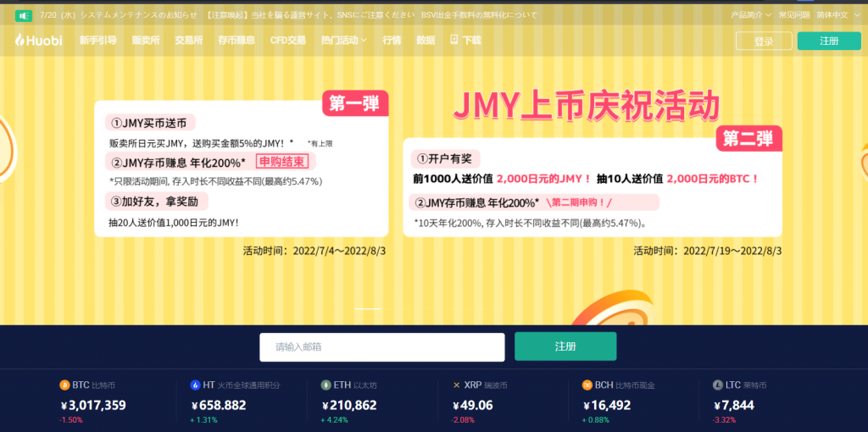
Task: Go to 交易所 page
Action: click(189, 40)
